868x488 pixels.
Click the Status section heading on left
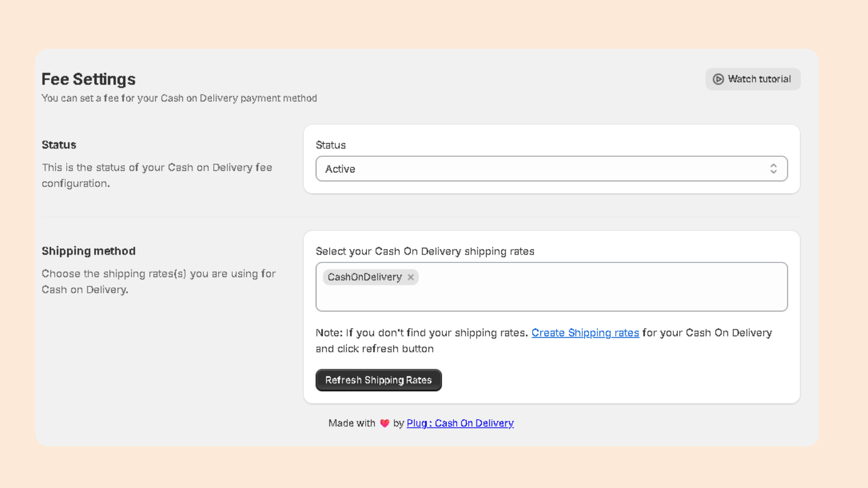pyautogui.click(x=59, y=145)
